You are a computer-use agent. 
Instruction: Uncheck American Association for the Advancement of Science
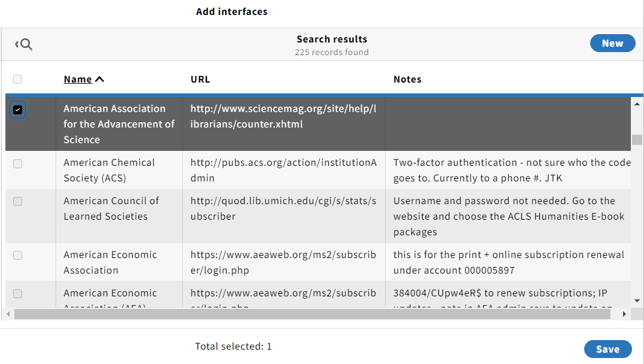pos(18,110)
